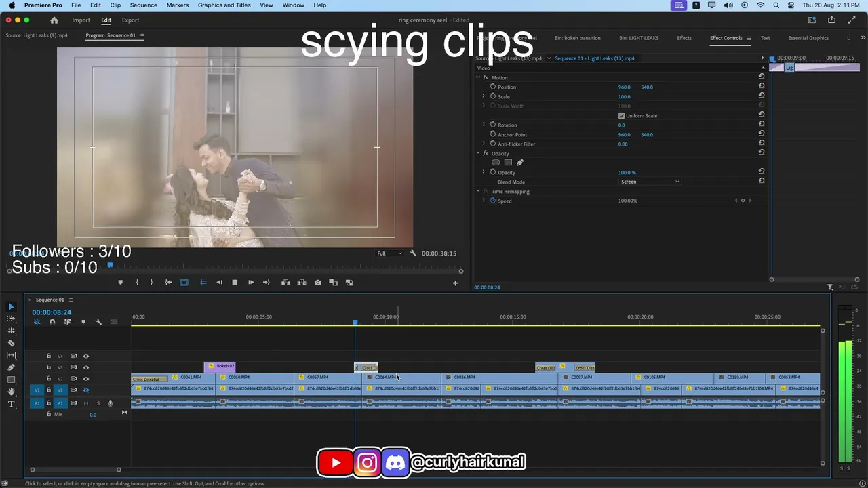Image resolution: width=868 pixels, height=488 pixels.
Task: Create a 4-point polygon mask under Opacity
Action: point(508,163)
